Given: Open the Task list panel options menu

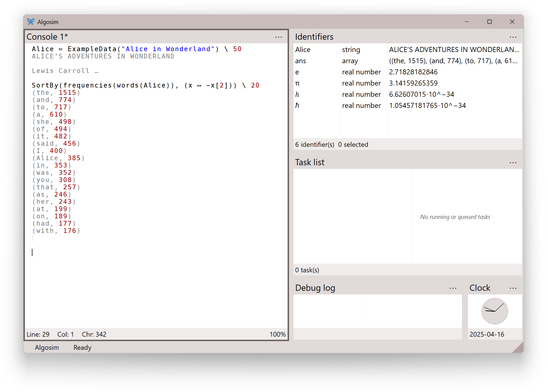Looking at the screenshot, I should pyautogui.click(x=513, y=163).
